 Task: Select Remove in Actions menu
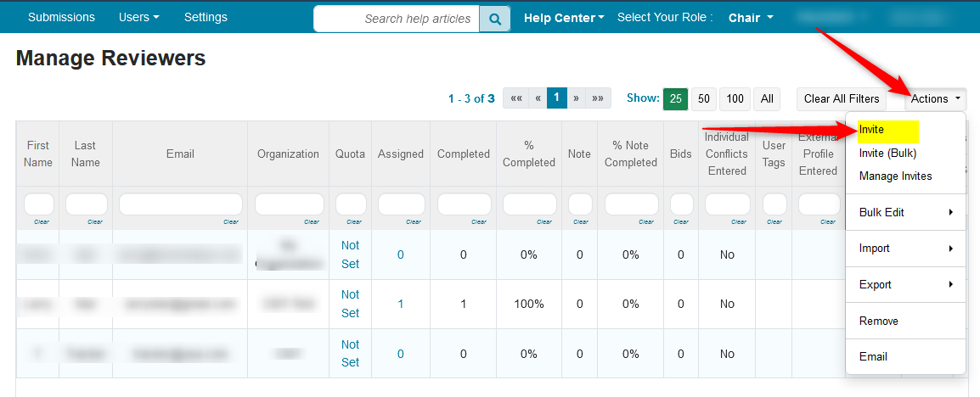(879, 321)
